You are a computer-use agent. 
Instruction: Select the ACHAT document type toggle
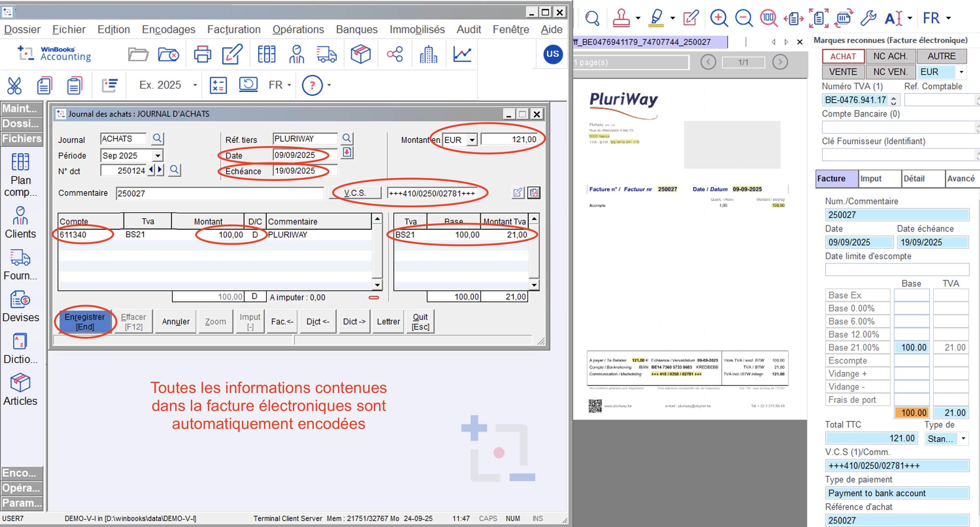[843, 56]
